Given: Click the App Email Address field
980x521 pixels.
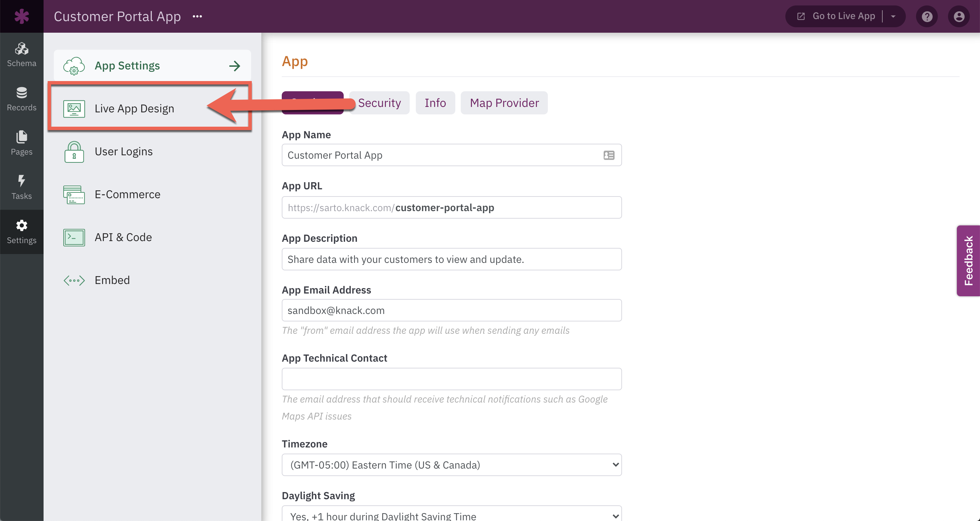Looking at the screenshot, I should tap(452, 311).
